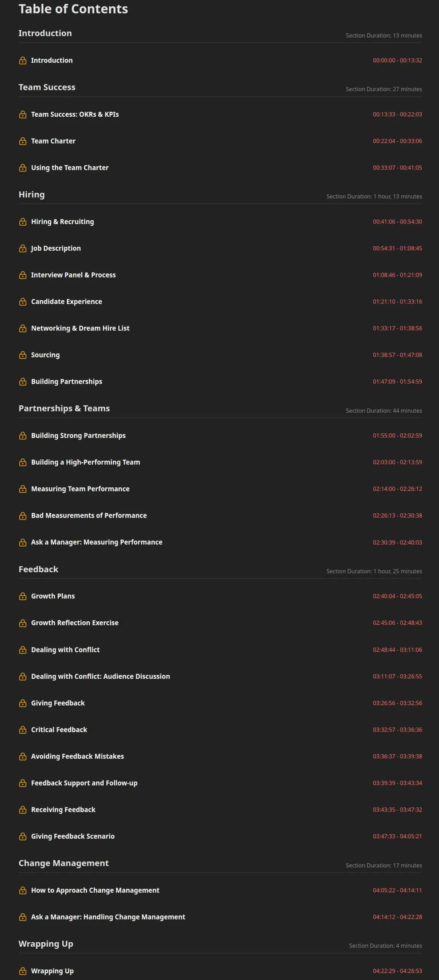This screenshot has width=439, height=980.
Task: Open the Team Success: OKRs & KPIs lesson
Action: point(75,114)
